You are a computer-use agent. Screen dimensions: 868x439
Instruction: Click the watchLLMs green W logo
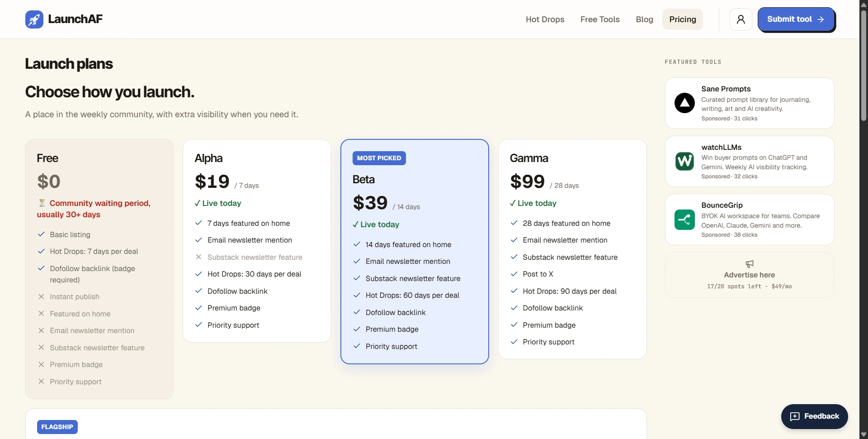tap(684, 161)
